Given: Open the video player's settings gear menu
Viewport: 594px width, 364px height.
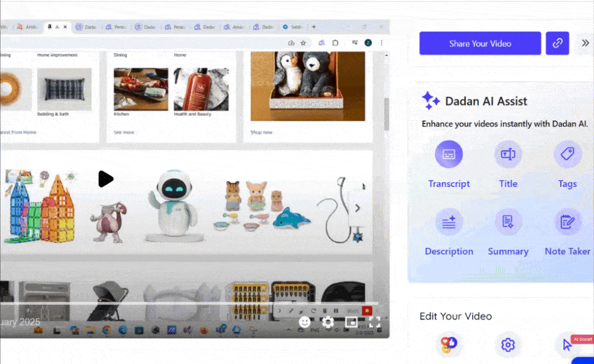Looking at the screenshot, I should click(x=328, y=322).
